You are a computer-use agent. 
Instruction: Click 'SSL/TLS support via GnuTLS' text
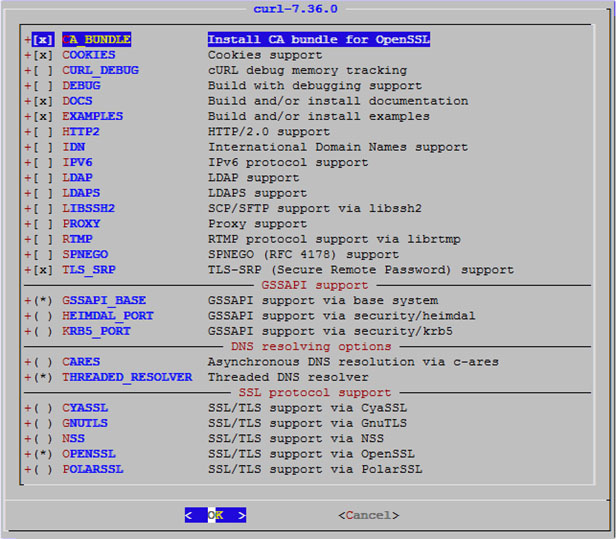click(307, 423)
